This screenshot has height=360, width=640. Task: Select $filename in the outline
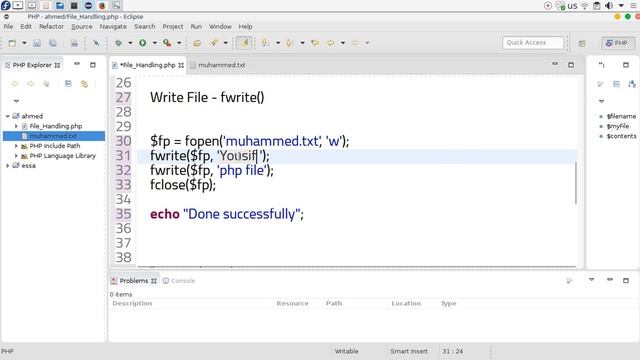pyautogui.click(x=621, y=116)
